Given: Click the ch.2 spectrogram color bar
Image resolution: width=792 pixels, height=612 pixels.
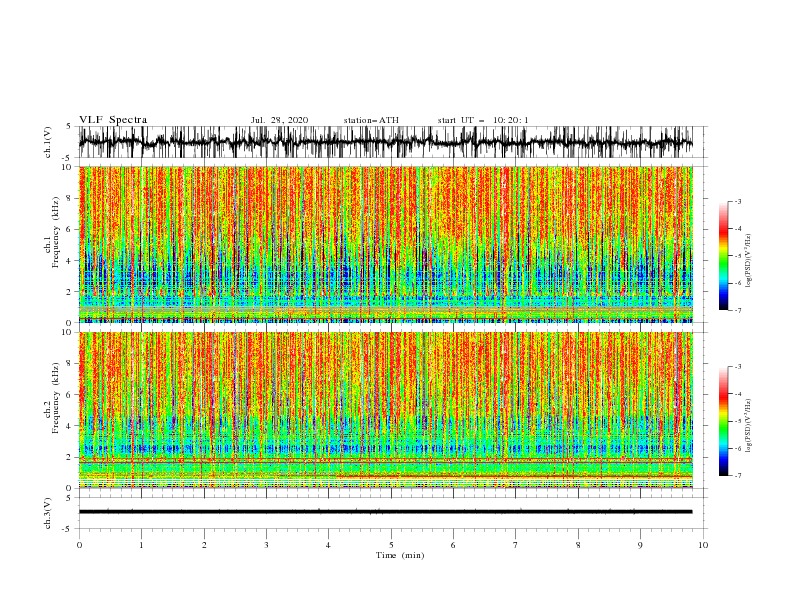Looking at the screenshot, I should [723, 421].
